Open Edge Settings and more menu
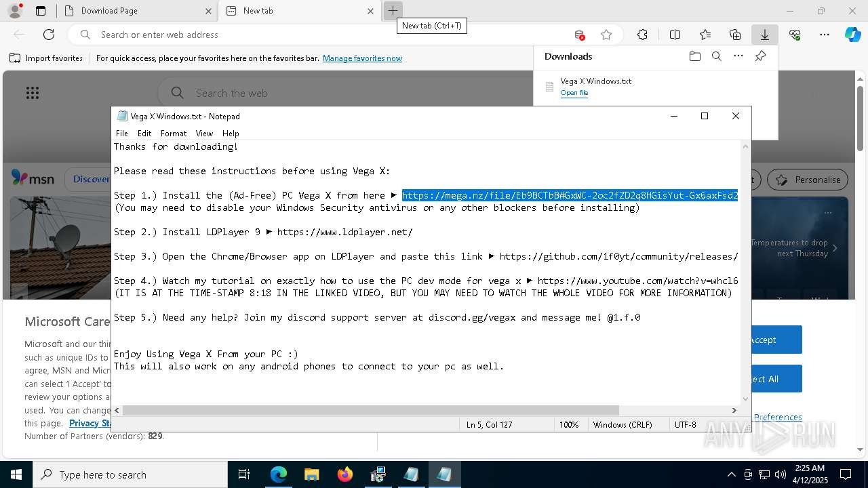This screenshot has height=488, width=868. point(825,35)
